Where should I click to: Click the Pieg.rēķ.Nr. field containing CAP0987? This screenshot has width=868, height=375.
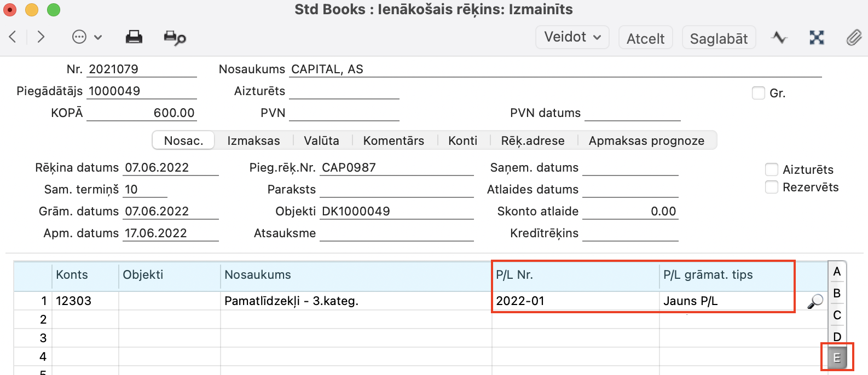click(x=396, y=168)
